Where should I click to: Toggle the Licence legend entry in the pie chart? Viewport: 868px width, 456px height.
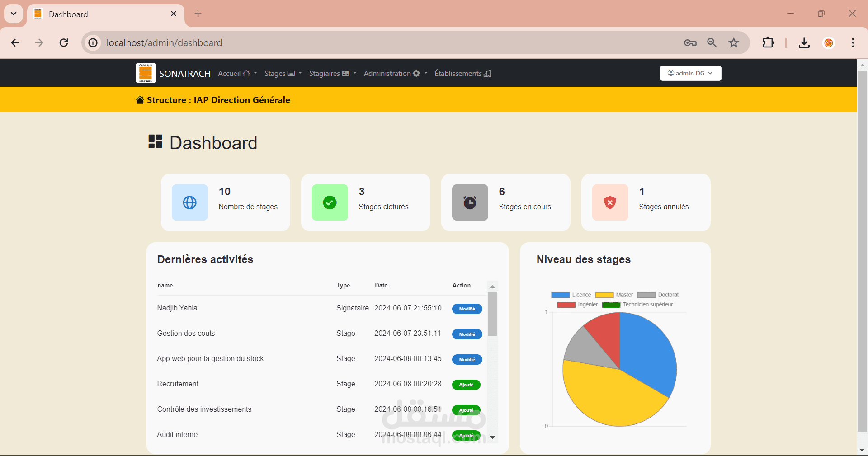tap(571, 295)
